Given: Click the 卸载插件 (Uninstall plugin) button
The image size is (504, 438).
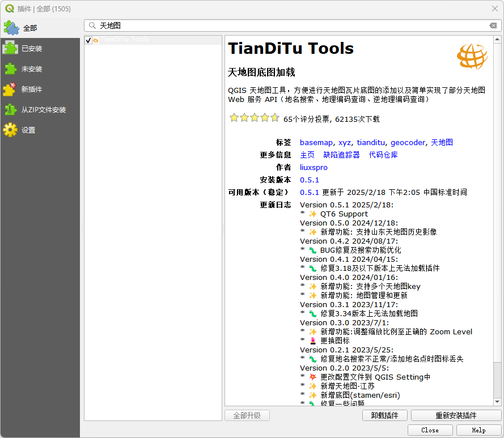Looking at the screenshot, I should coord(385,415).
